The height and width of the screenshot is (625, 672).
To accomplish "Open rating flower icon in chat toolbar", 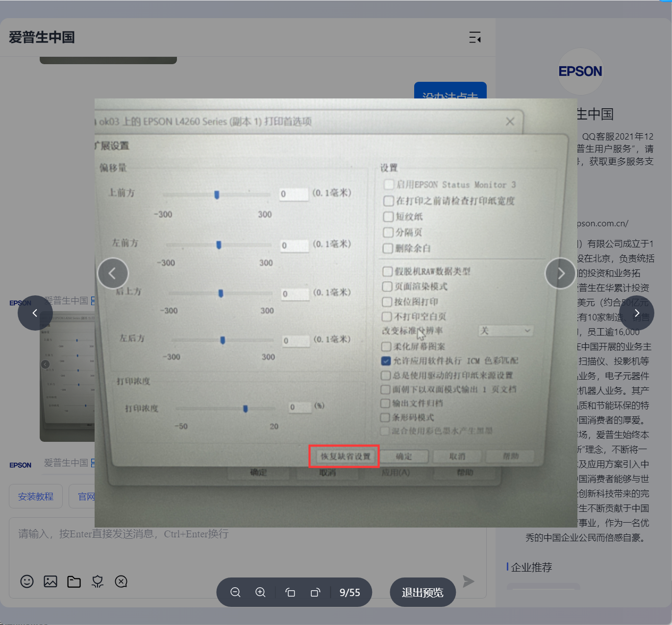I will [x=98, y=581].
